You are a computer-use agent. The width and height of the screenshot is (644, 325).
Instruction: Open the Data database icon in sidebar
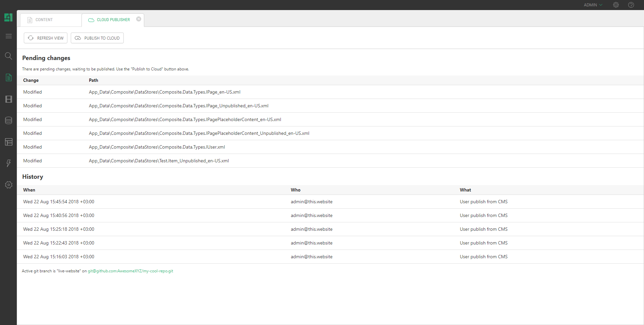click(x=9, y=120)
